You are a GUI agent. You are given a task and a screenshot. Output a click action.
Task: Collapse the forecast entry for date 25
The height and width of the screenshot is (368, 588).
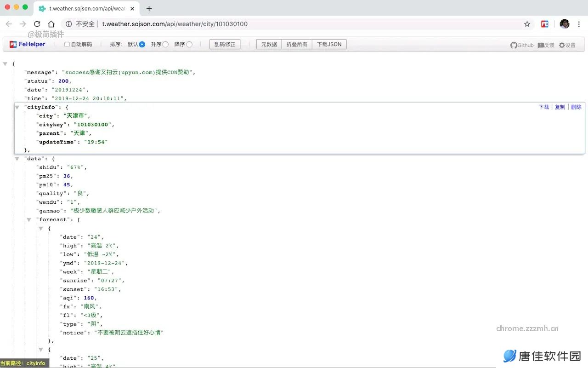[41, 350]
